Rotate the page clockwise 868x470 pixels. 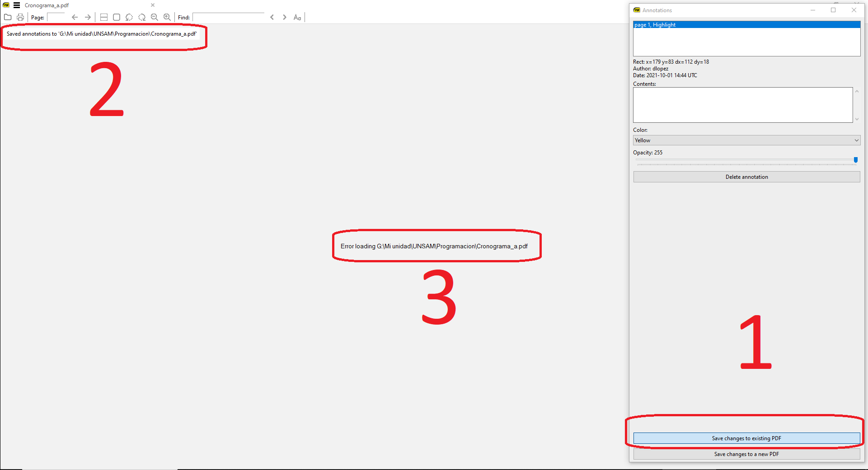pos(142,17)
